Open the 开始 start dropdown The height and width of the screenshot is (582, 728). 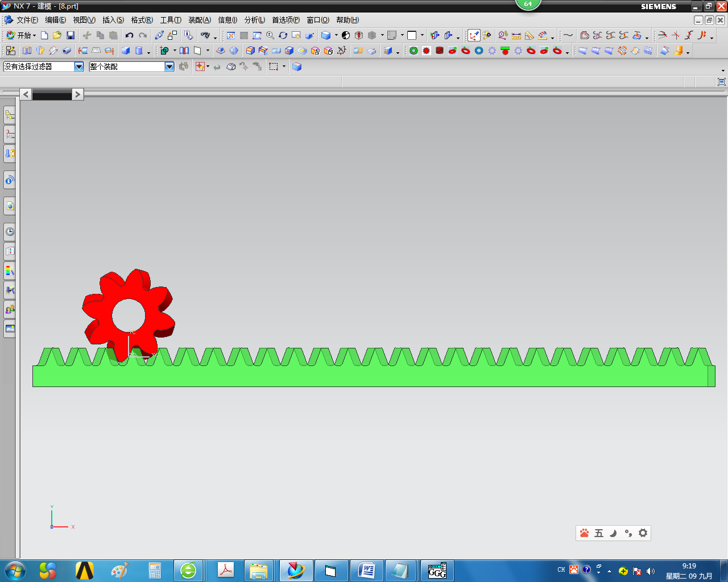click(22, 35)
